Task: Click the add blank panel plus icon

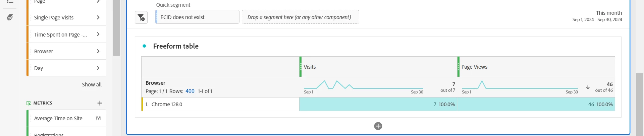Action: pos(378,126)
